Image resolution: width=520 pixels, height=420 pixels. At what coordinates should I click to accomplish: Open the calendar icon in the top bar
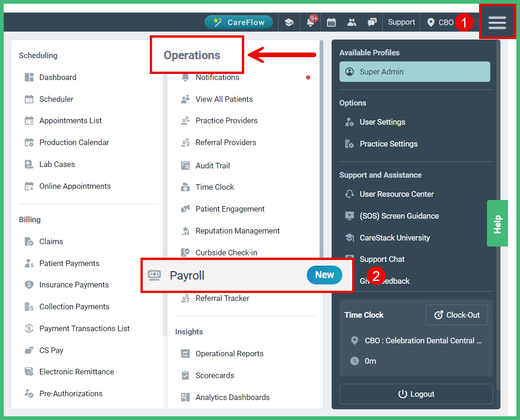[x=331, y=22]
